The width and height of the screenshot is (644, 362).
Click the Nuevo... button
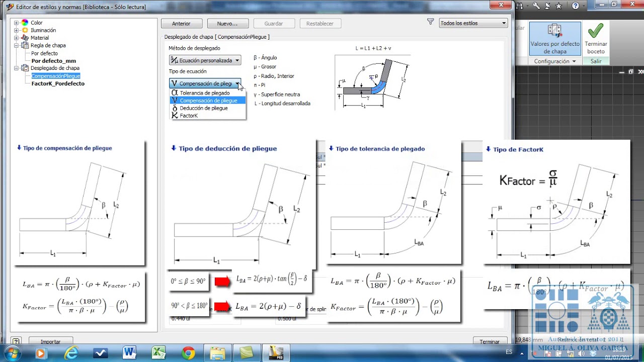227,24
